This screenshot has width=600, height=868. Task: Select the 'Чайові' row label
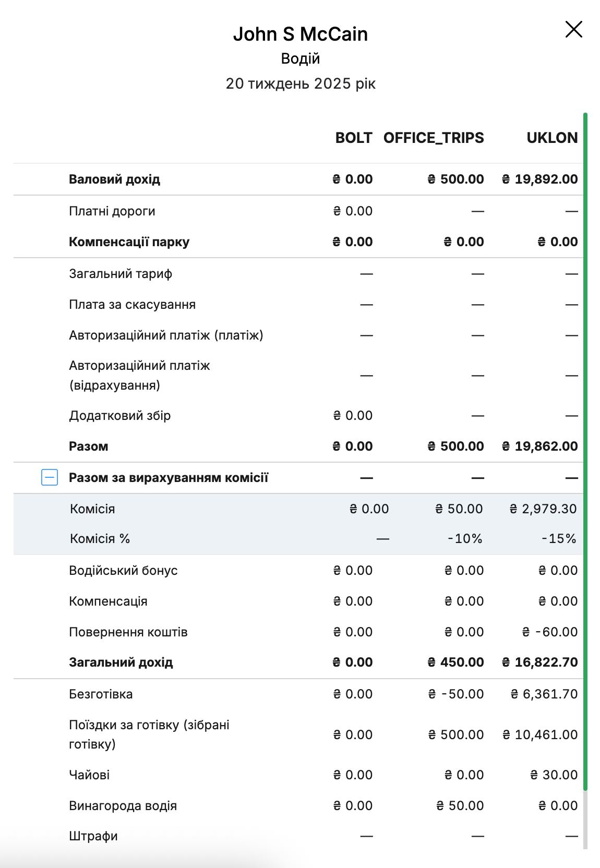89,775
